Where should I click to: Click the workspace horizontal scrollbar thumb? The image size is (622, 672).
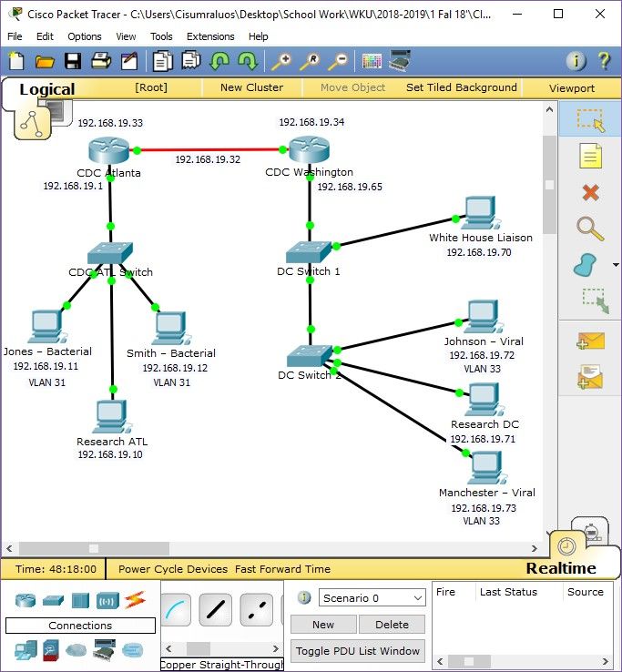[x=94, y=548]
